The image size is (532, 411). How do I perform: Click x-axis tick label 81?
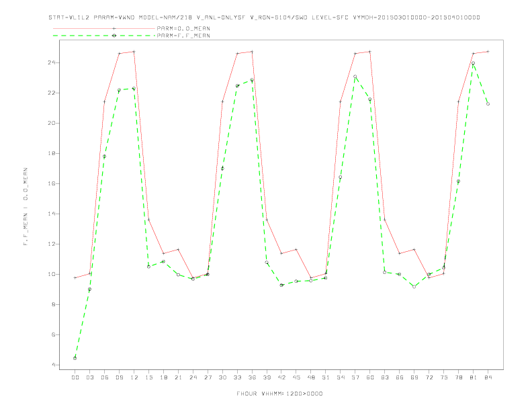[x=474, y=377]
